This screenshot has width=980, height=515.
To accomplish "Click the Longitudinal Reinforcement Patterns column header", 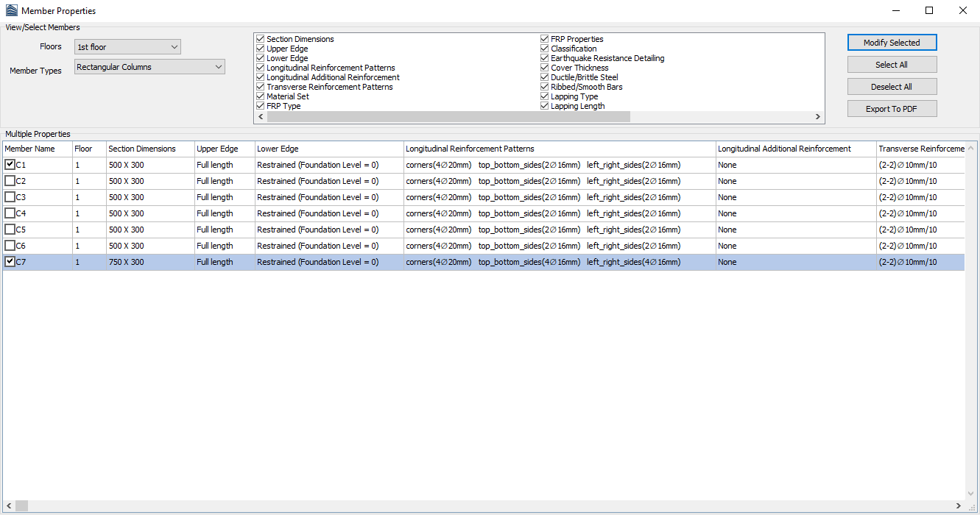I will pos(559,149).
